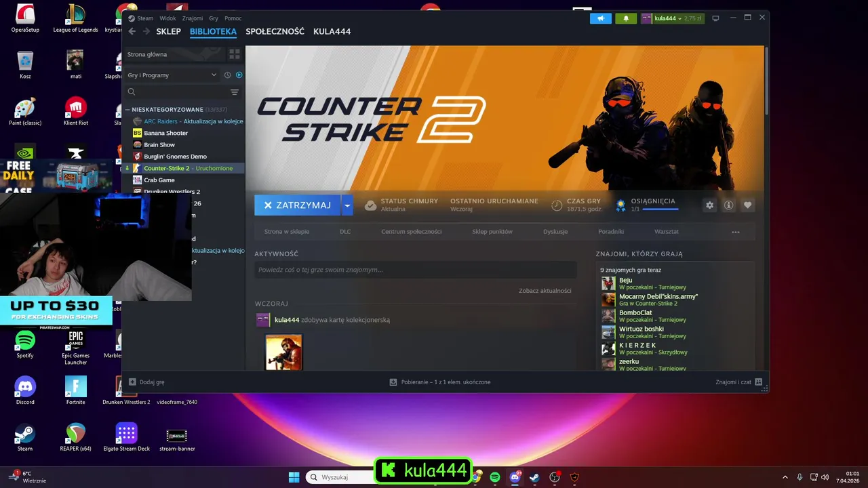Open game settings with the gear icon
This screenshot has width=868, height=488.
pyautogui.click(x=709, y=205)
